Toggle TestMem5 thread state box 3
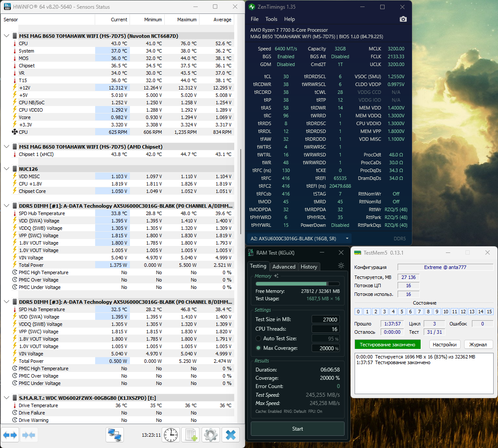The height and width of the screenshot is (448, 498). pyautogui.click(x=384, y=312)
